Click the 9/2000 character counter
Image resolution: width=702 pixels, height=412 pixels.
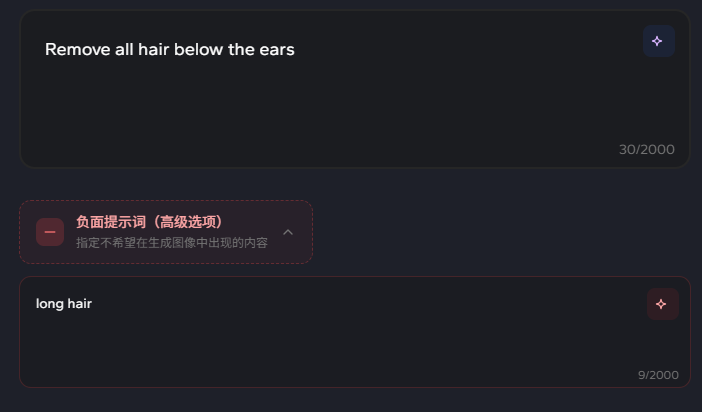(658, 375)
